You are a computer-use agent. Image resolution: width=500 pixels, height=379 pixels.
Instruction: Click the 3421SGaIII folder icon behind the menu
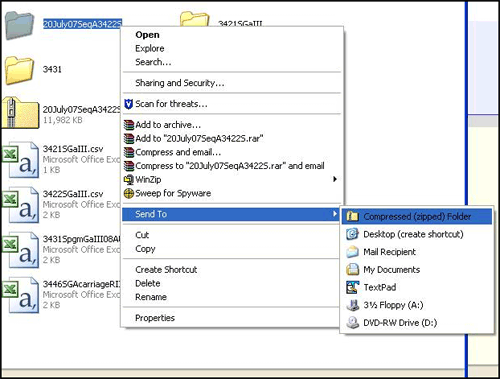[x=194, y=19]
